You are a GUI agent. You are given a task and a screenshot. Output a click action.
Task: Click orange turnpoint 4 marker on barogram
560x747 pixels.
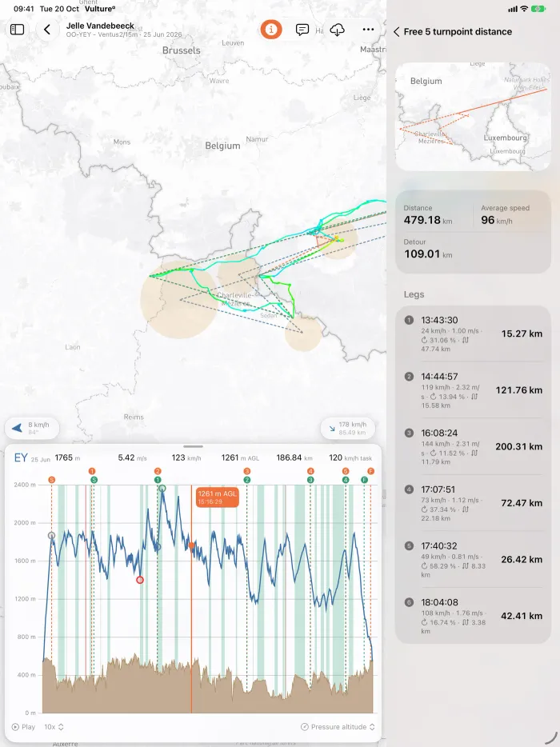310,471
